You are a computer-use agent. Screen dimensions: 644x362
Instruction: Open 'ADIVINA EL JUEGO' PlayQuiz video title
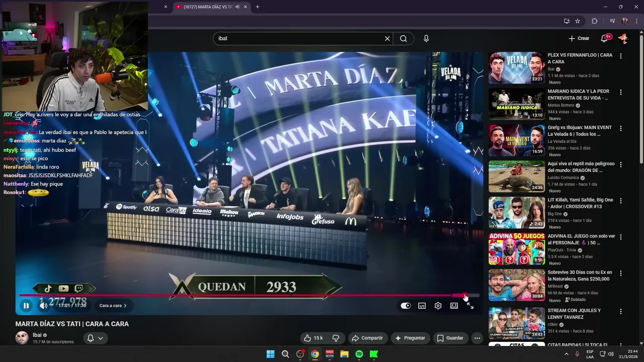click(581, 239)
